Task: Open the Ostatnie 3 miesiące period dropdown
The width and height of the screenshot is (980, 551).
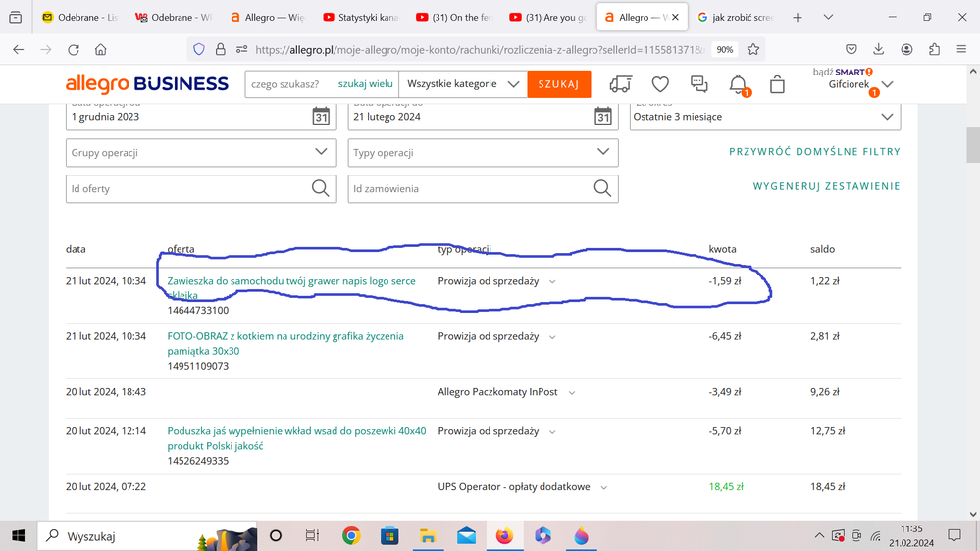Action: [887, 117]
